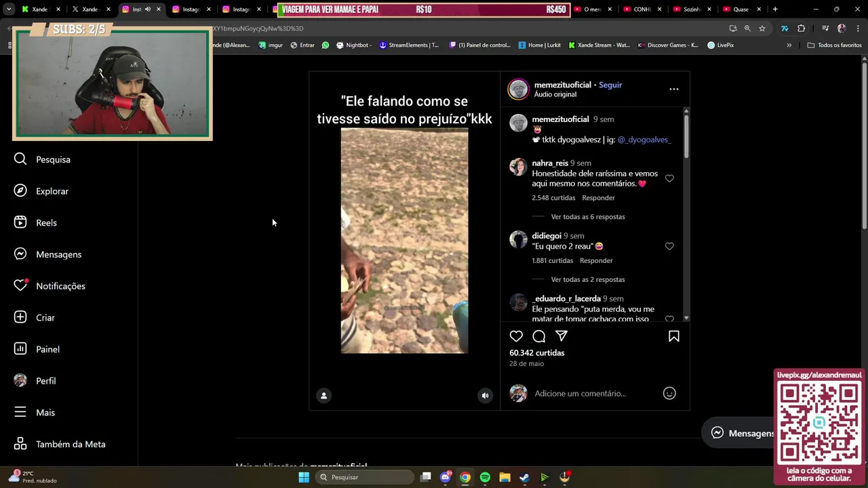View 2.548 curtidas on nahra_reis comment
The image size is (868, 488).
tap(553, 198)
